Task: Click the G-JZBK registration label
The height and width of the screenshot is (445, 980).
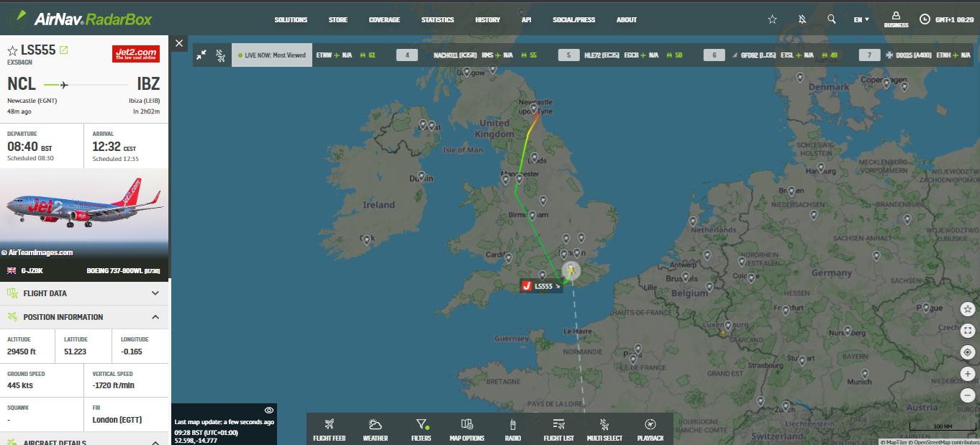Action: (x=31, y=270)
